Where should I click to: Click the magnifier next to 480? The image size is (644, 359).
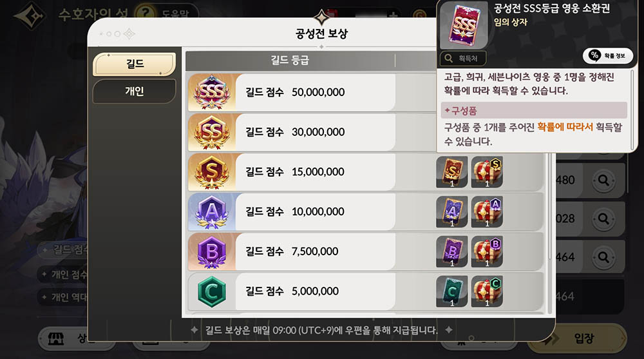click(603, 180)
